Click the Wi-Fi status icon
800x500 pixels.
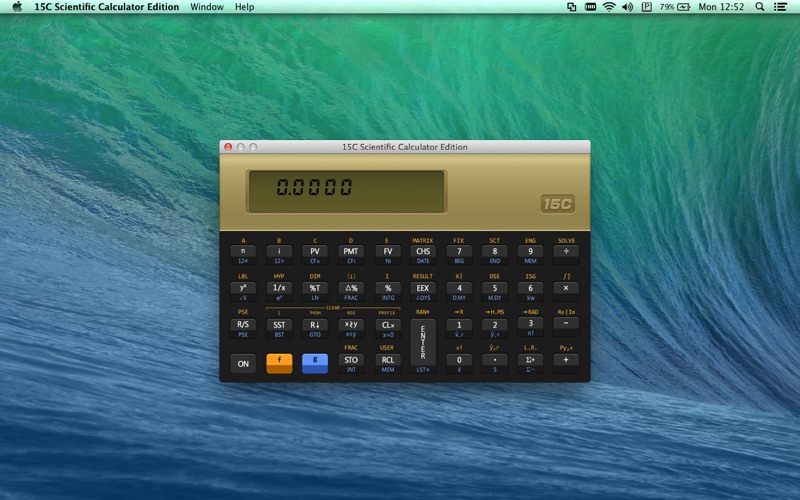point(609,7)
